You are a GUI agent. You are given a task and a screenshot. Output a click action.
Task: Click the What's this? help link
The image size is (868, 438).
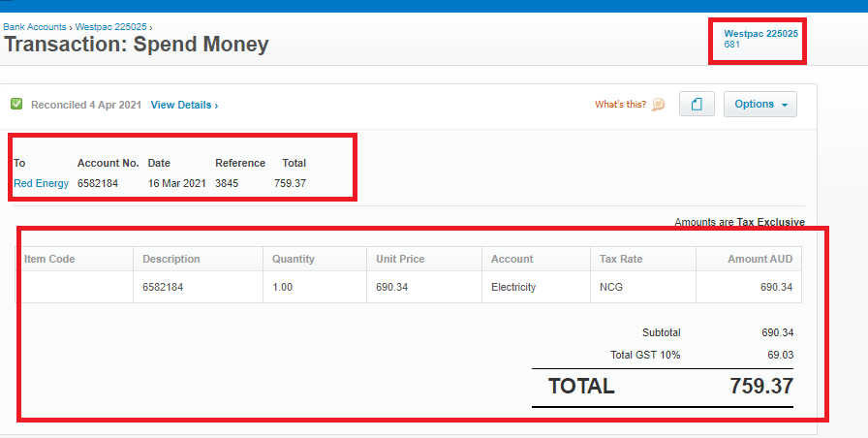(x=620, y=104)
